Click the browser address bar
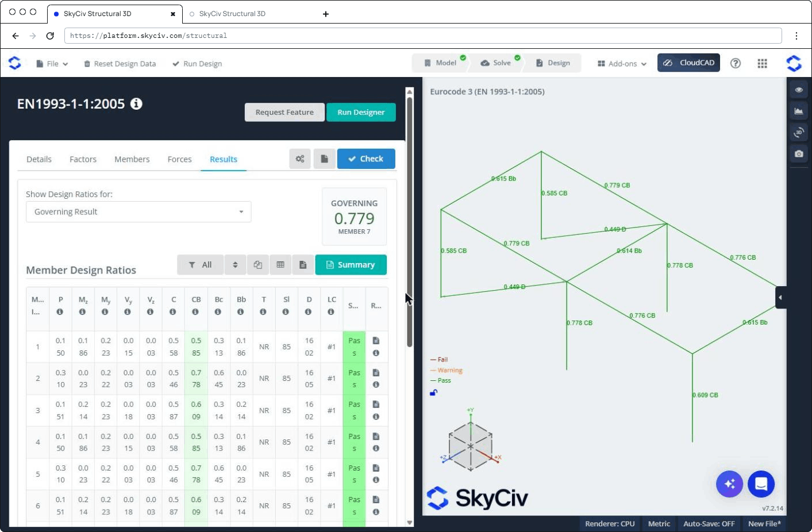Image resolution: width=812 pixels, height=532 pixels. point(423,36)
